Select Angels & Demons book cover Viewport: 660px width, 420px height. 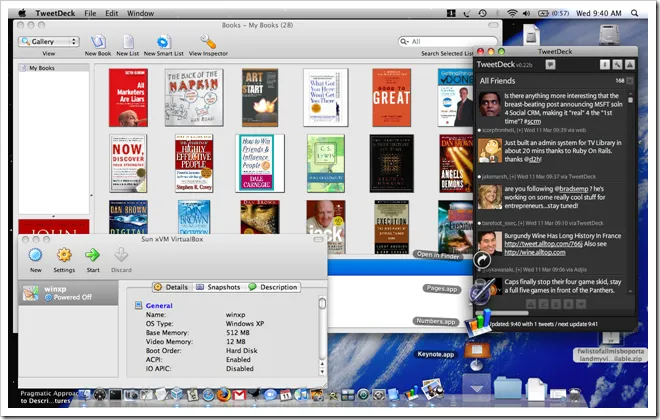(x=456, y=163)
